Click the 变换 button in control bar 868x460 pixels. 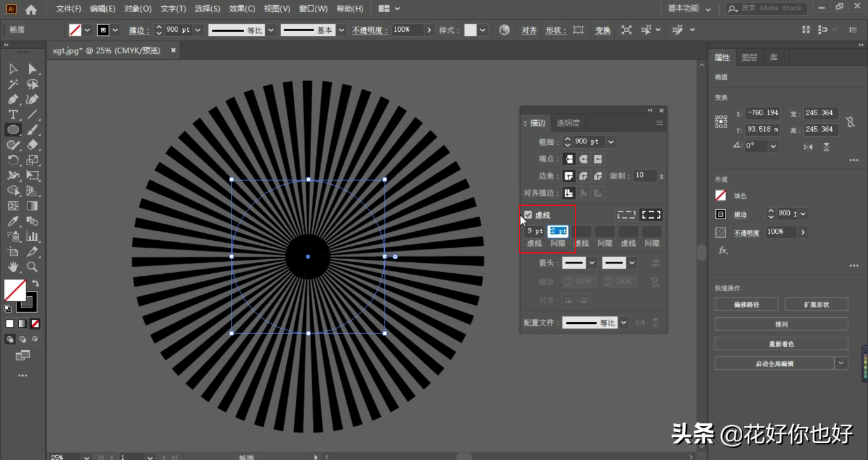(603, 30)
